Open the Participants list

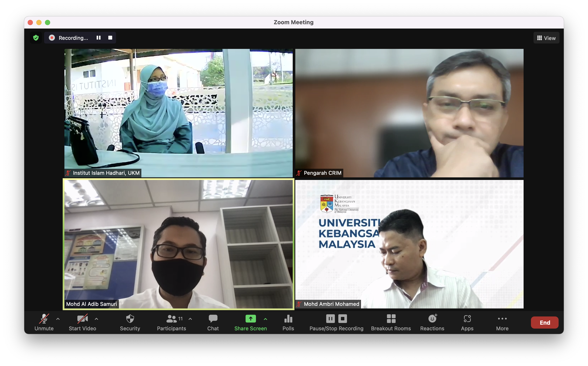[x=171, y=322]
